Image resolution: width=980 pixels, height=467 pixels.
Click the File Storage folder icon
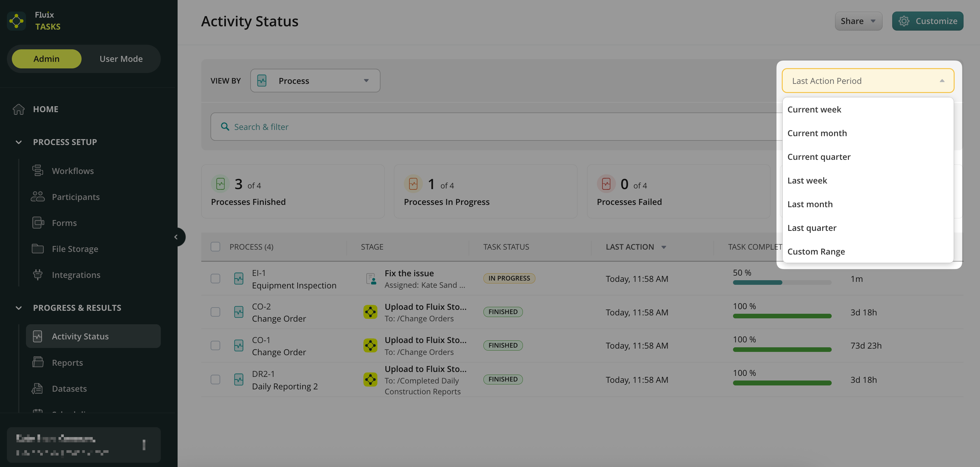pyautogui.click(x=37, y=249)
